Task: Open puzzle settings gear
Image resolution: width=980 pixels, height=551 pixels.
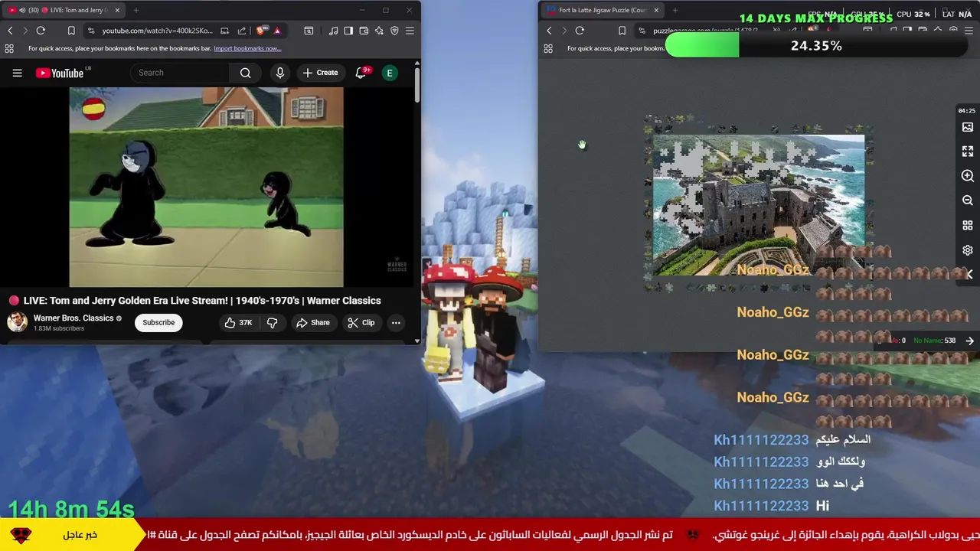Action: click(x=968, y=250)
